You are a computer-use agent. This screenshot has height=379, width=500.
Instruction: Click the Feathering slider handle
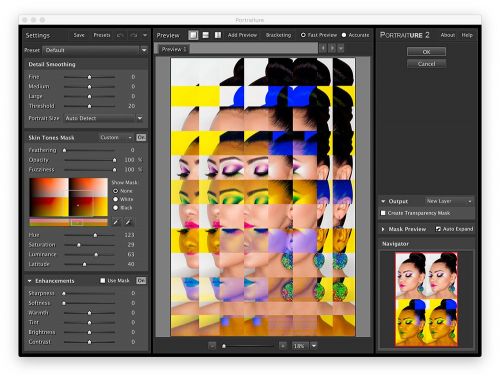(64, 150)
